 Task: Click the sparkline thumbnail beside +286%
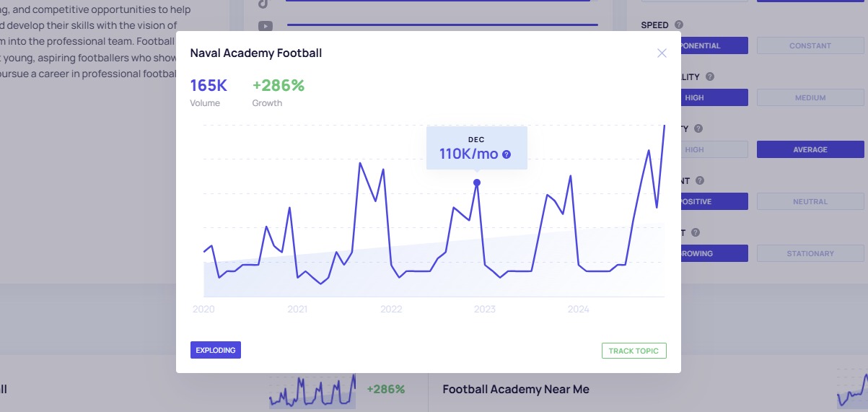click(x=312, y=390)
